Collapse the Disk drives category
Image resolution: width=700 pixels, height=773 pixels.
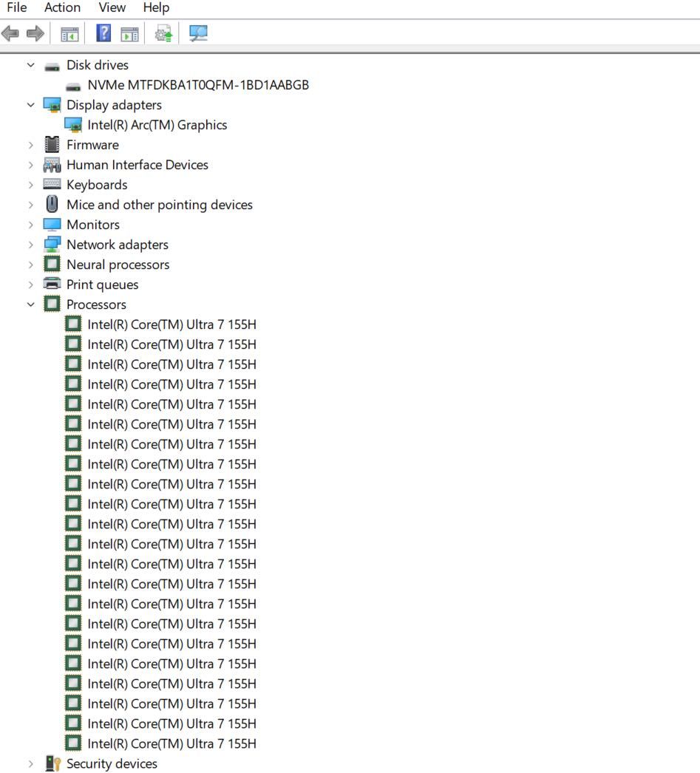pos(31,65)
